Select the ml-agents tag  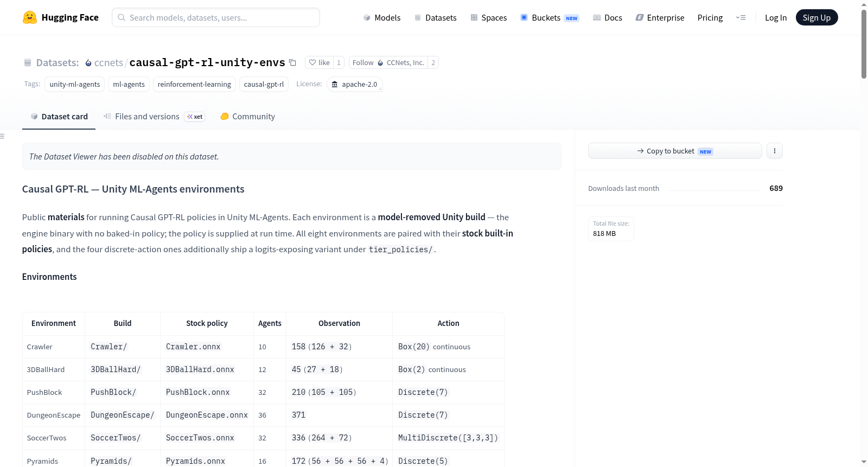[129, 84]
